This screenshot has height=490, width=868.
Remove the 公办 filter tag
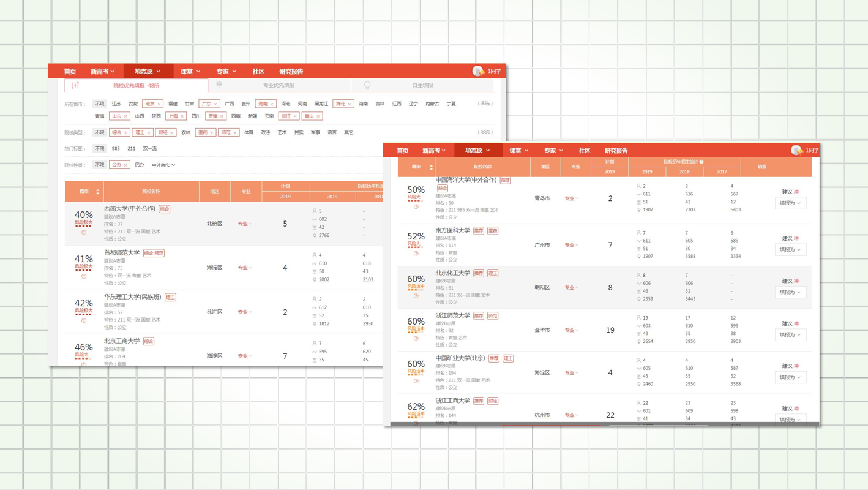point(125,165)
